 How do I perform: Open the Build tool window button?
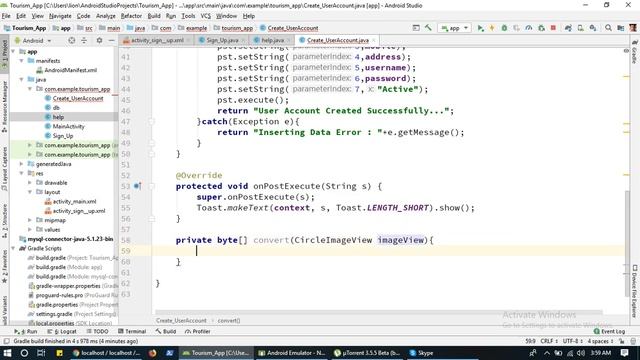tap(166, 331)
